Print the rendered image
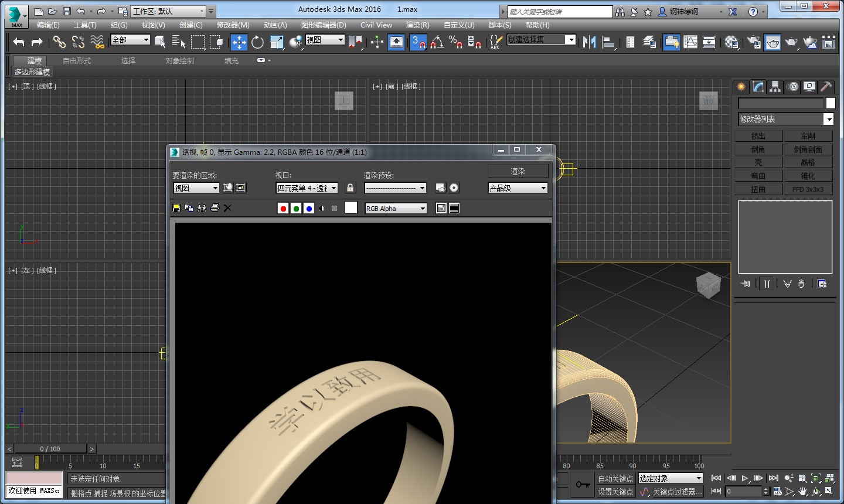This screenshot has height=504, width=844. tap(215, 208)
